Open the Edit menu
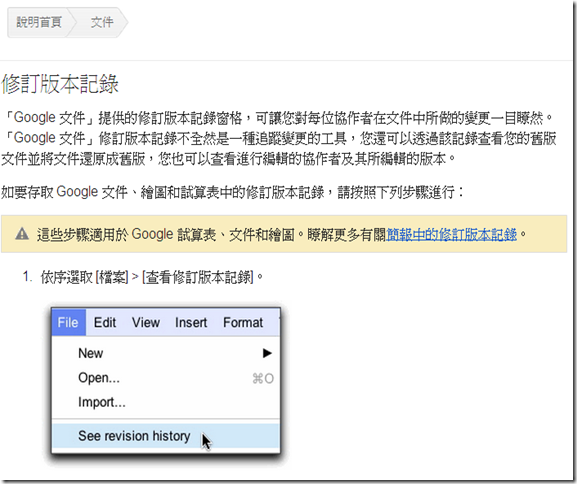The image size is (577, 484). 105,322
